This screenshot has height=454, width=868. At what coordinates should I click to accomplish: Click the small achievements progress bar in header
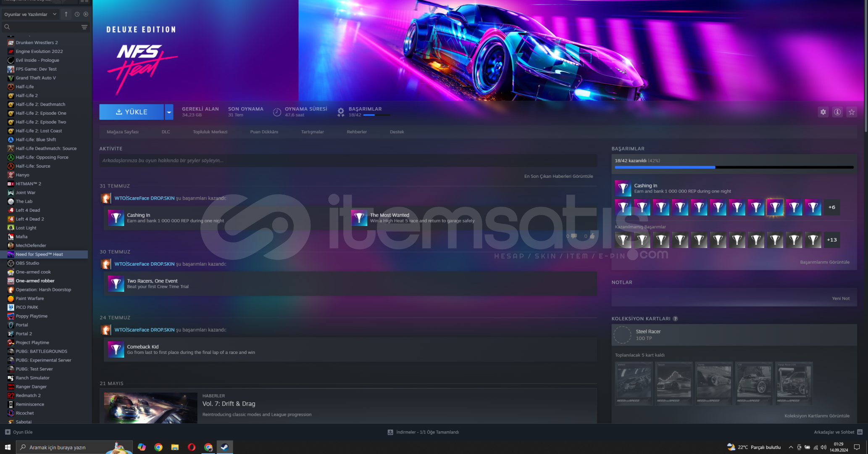(x=376, y=115)
